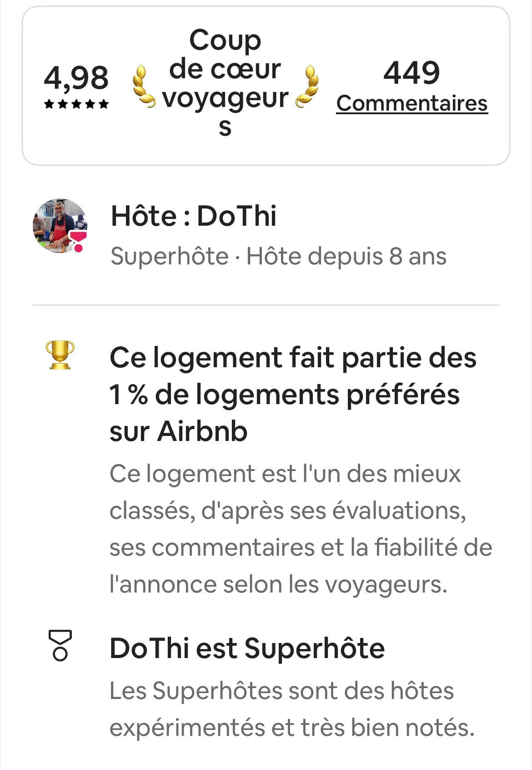This screenshot has height=770, width=532.
Task: Tap Superhôte · Hôte depuis 8 ans
Action: (x=279, y=256)
